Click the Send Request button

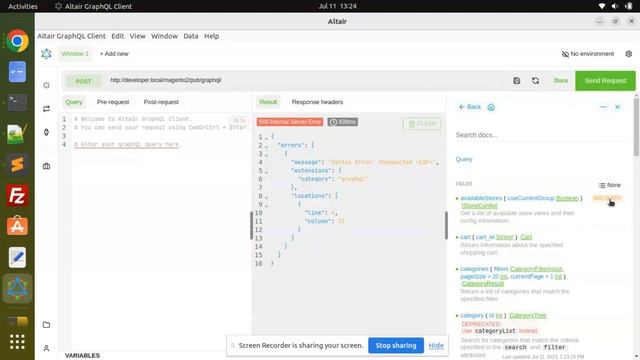coord(605,81)
